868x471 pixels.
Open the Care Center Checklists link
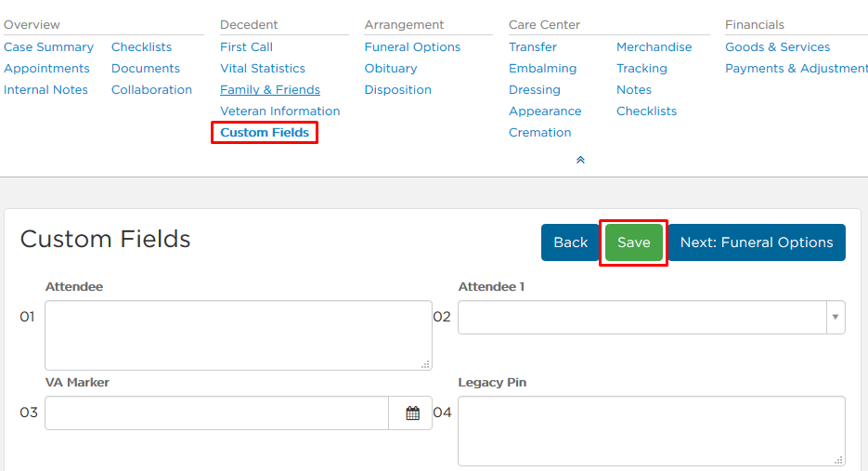point(646,111)
